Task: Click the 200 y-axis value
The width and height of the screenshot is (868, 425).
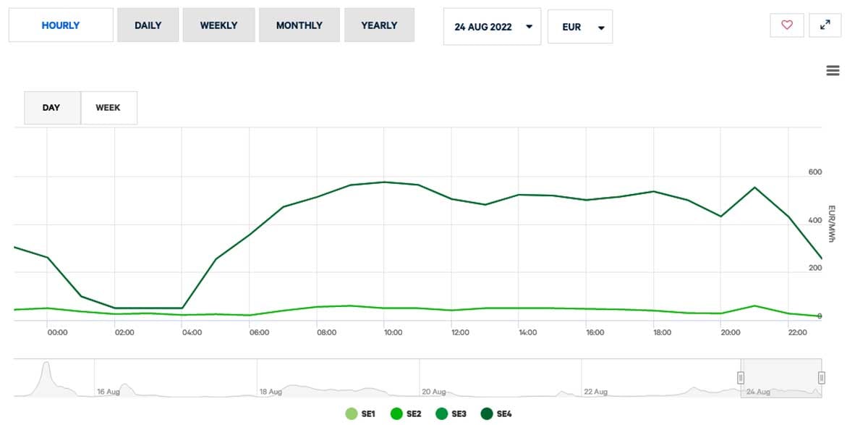Action: tap(815, 269)
